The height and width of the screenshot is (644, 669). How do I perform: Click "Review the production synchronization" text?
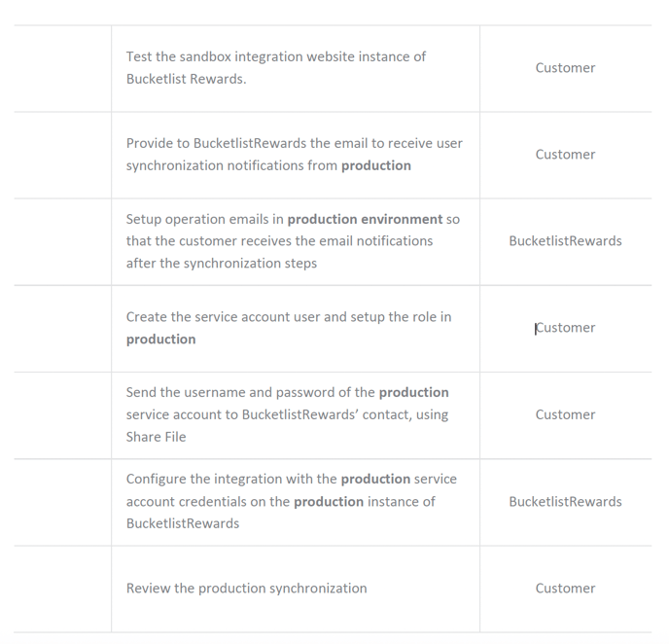tap(246, 589)
